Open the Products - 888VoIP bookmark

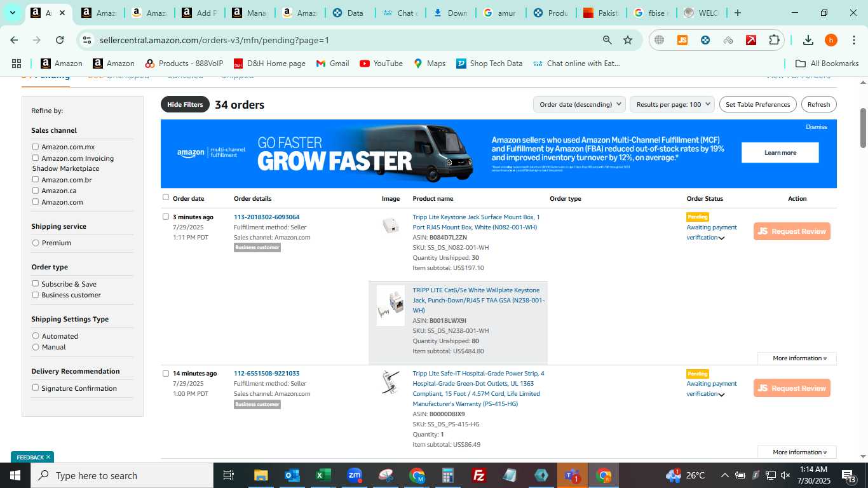[184, 64]
